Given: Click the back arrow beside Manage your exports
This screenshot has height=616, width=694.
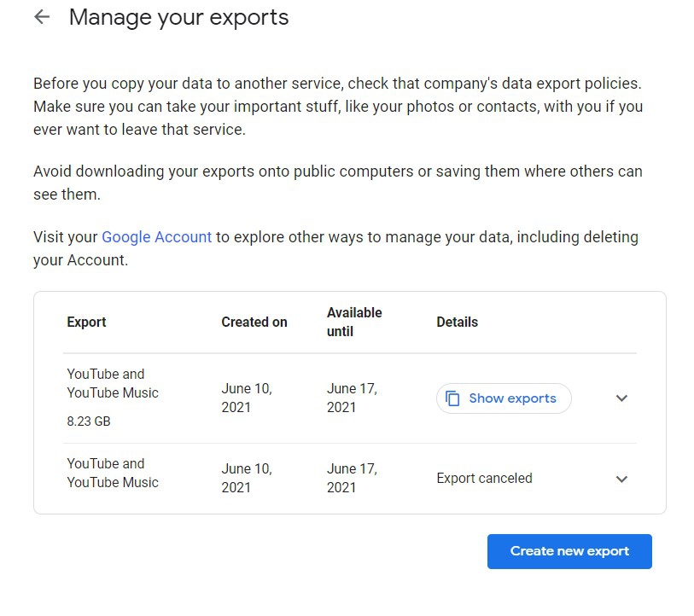Looking at the screenshot, I should tap(42, 17).
